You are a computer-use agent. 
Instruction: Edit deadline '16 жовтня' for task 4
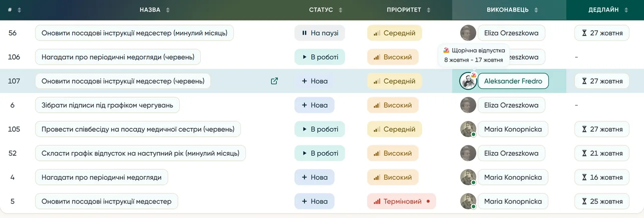click(601, 177)
